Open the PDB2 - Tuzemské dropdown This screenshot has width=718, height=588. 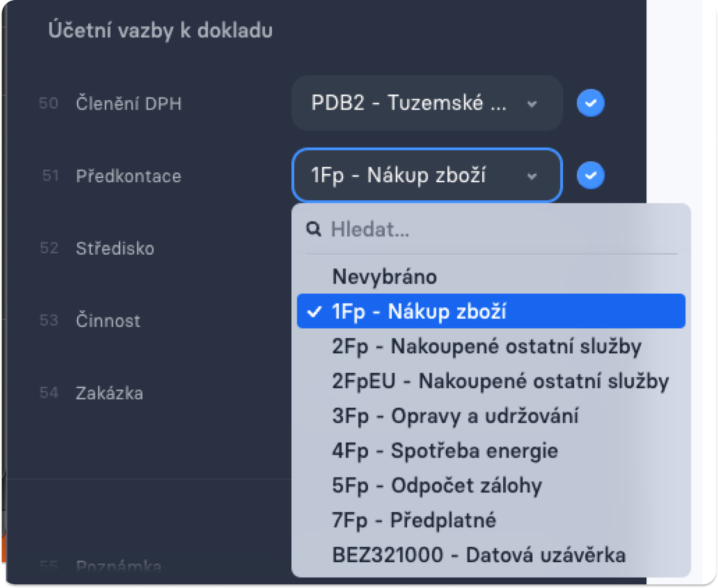click(427, 103)
